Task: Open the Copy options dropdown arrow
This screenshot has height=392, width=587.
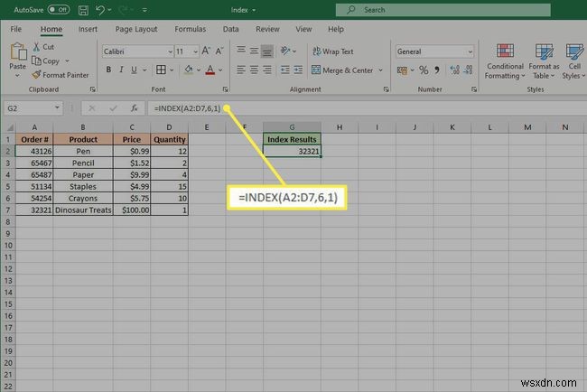Action: (68, 61)
